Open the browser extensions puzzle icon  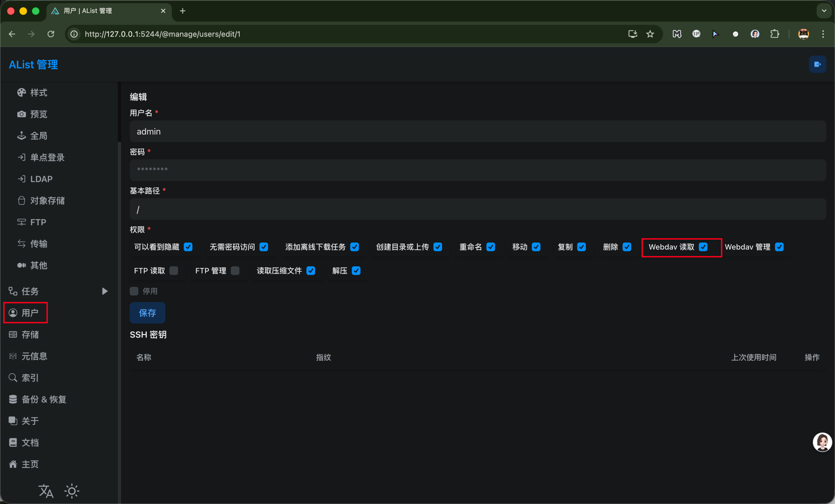click(774, 34)
